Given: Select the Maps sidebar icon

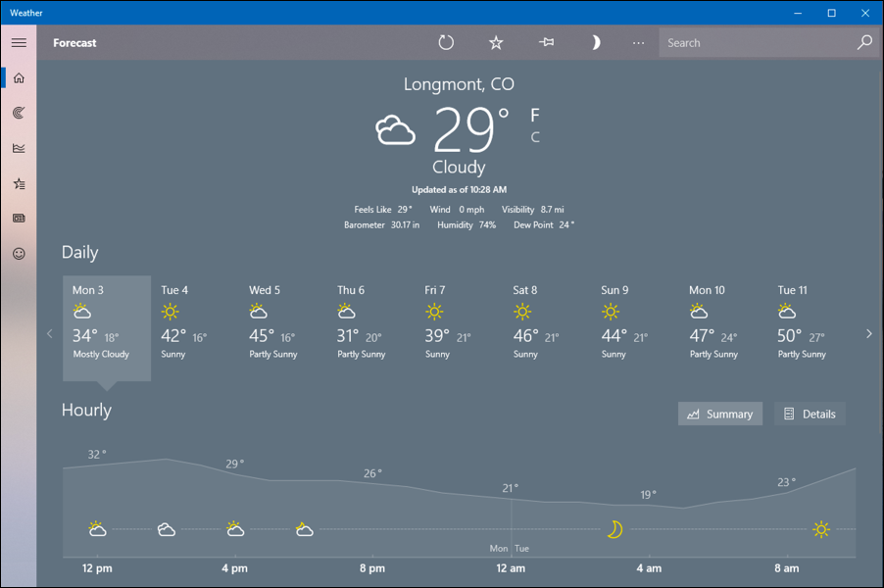Looking at the screenshot, I should coord(18,112).
